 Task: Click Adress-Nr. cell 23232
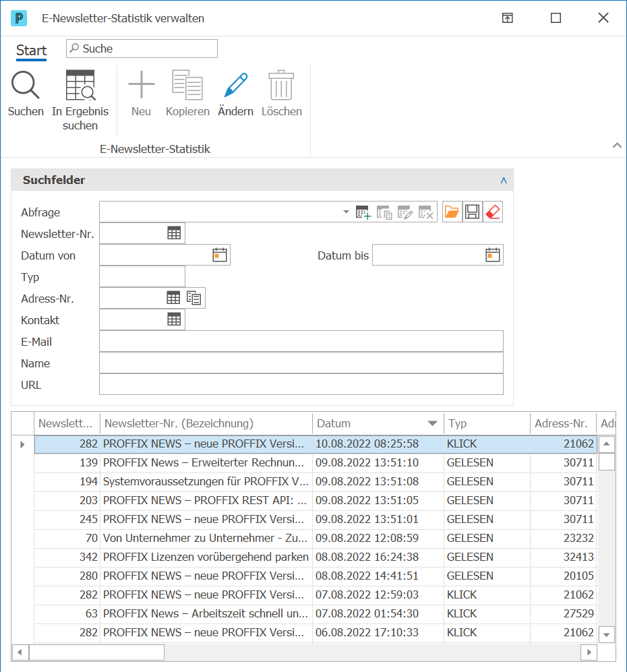tap(563, 539)
